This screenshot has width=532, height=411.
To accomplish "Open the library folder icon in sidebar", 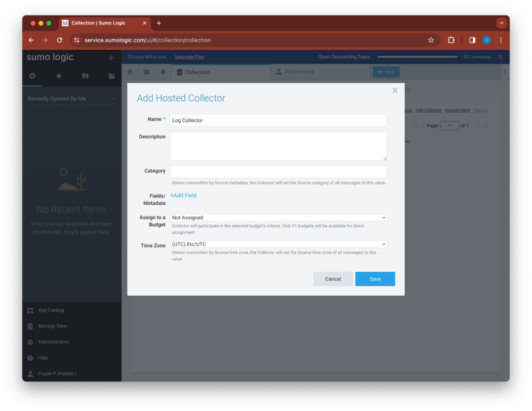I will tap(112, 76).
